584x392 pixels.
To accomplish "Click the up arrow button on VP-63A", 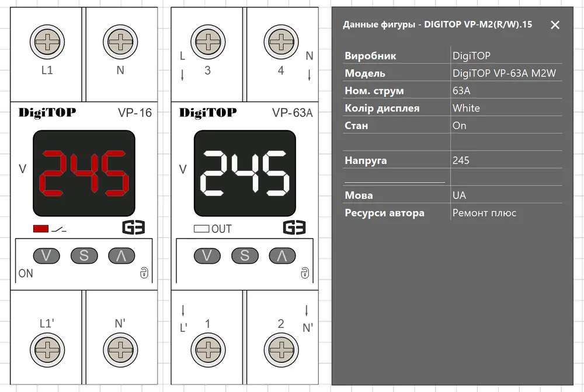I will [x=282, y=256].
